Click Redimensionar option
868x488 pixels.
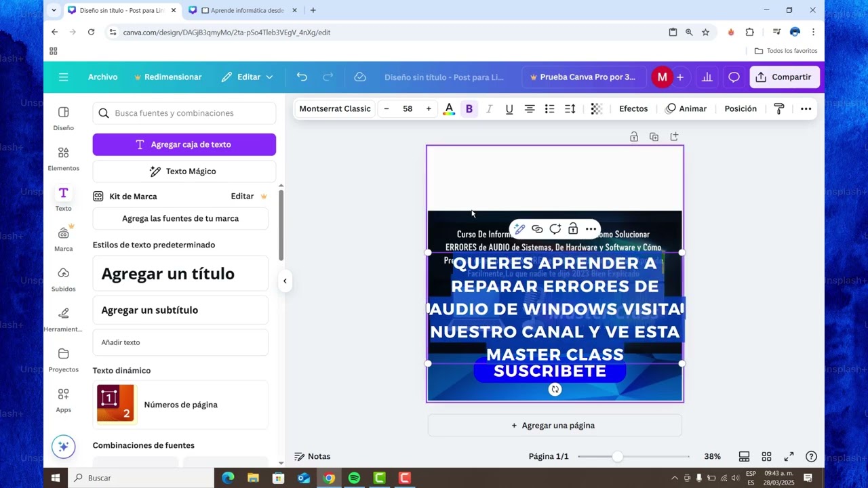click(167, 77)
